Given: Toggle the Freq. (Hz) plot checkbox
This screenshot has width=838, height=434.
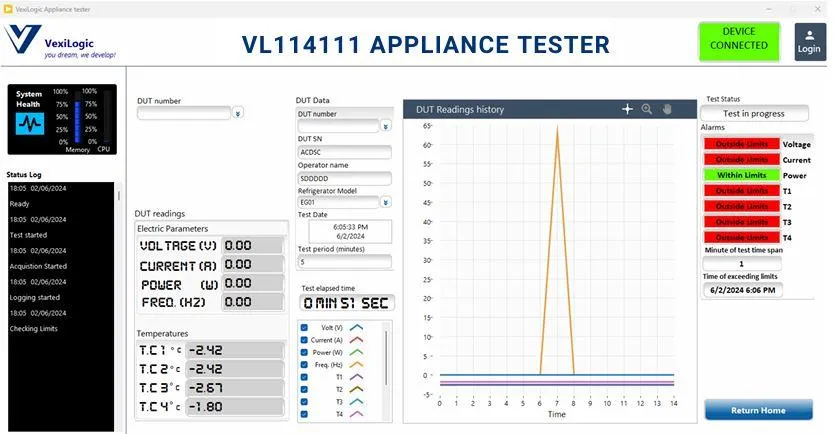Looking at the screenshot, I should [x=304, y=365].
